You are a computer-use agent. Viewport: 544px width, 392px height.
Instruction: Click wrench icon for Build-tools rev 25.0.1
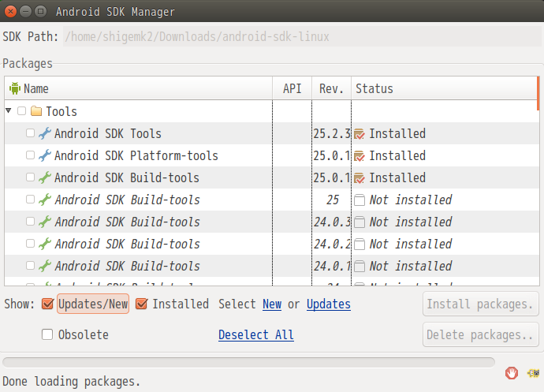tap(45, 177)
